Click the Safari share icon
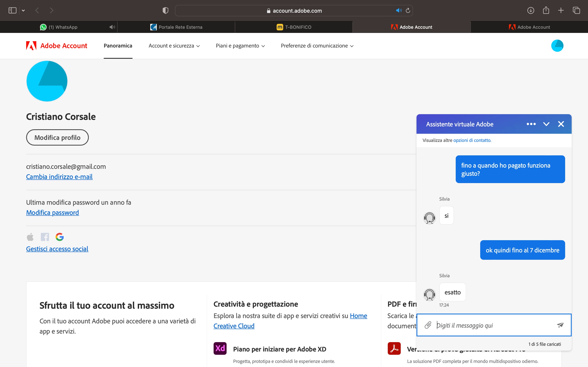The height and width of the screenshot is (367, 588). pyautogui.click(x=546, y=10)
